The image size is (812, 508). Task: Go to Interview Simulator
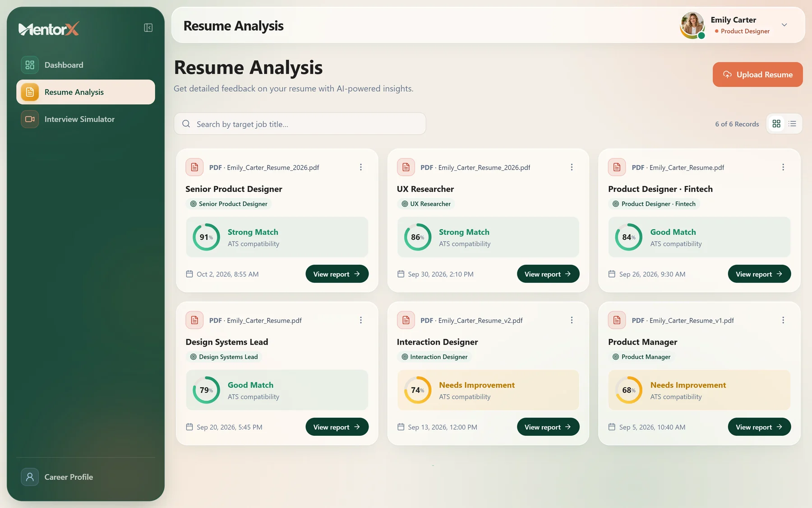click(86, 119)
